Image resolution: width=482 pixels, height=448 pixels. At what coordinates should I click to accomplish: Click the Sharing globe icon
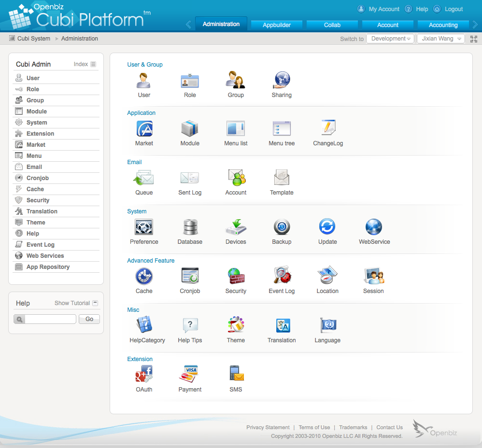[282, 79]
